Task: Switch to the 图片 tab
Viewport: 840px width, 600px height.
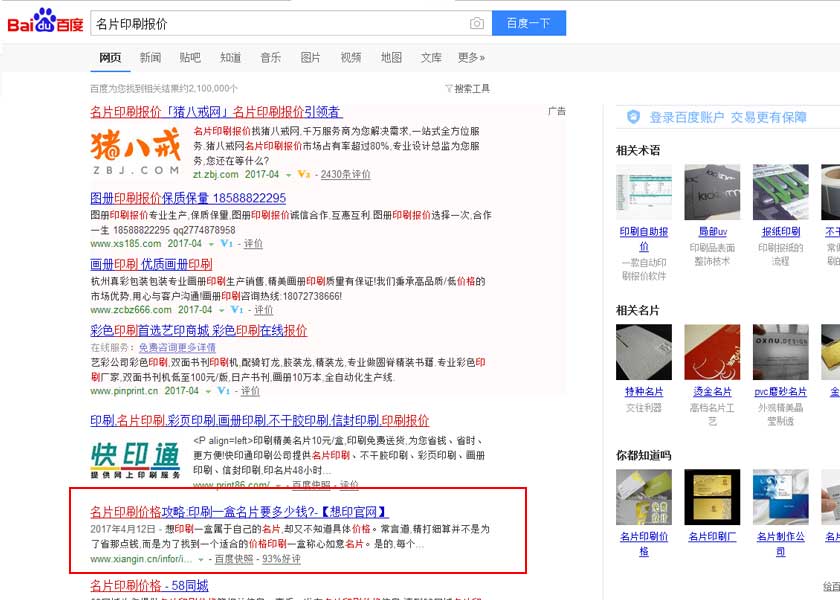Action: pyautogui.click(x=311, y=57)
